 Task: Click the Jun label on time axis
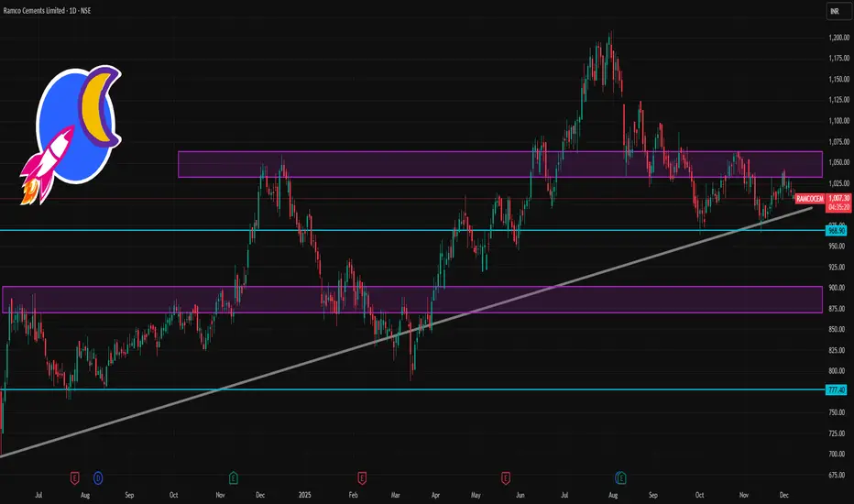click(520, 495)
